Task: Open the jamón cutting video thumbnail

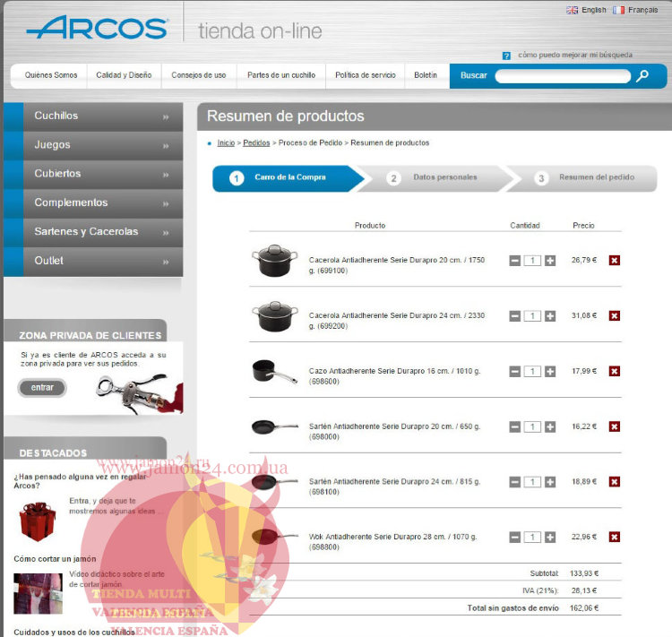Action: tap(38, 593)
